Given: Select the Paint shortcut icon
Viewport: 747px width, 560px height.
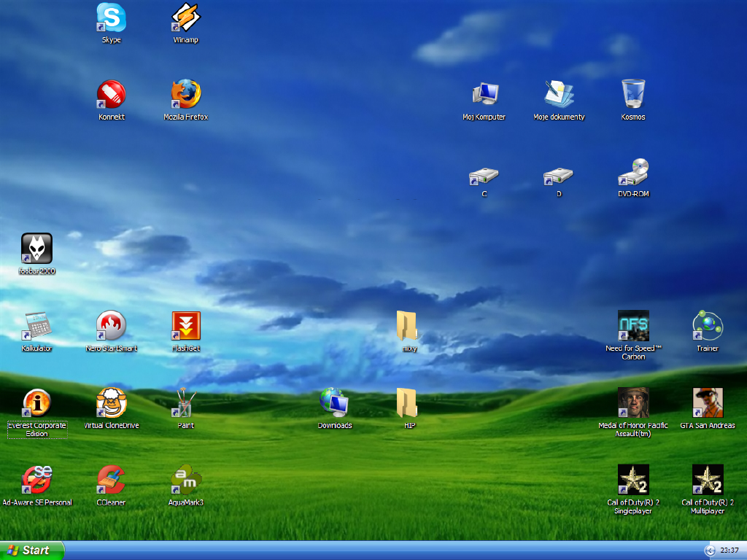Looking at the screenshot, I should (x=185, y=403).
